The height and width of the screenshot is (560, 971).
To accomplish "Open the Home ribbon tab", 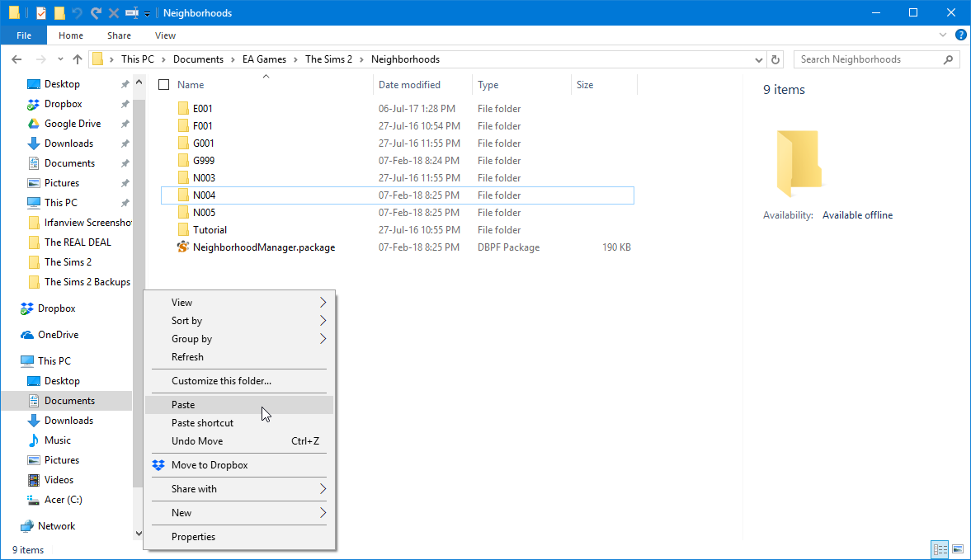I will 71,35.
